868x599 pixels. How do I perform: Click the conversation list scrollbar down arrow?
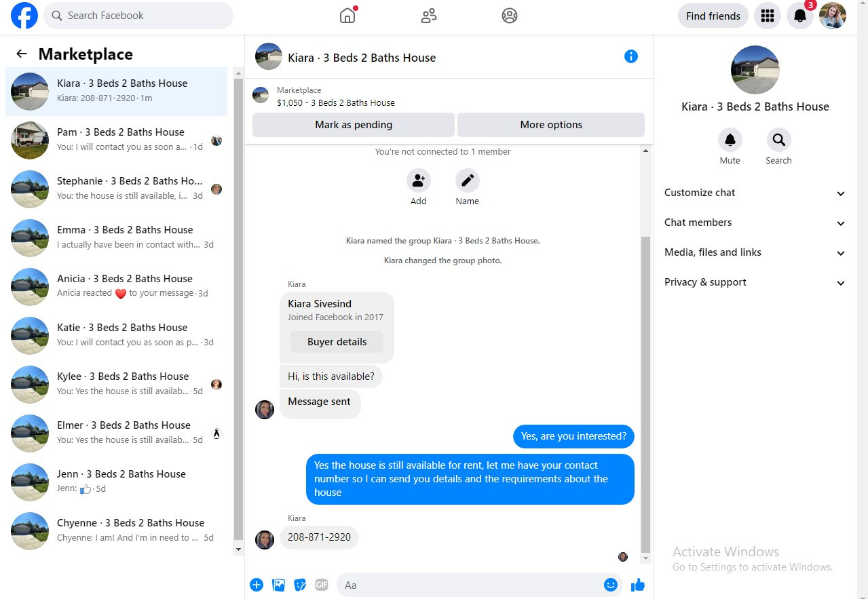click(x=238, y=549)
